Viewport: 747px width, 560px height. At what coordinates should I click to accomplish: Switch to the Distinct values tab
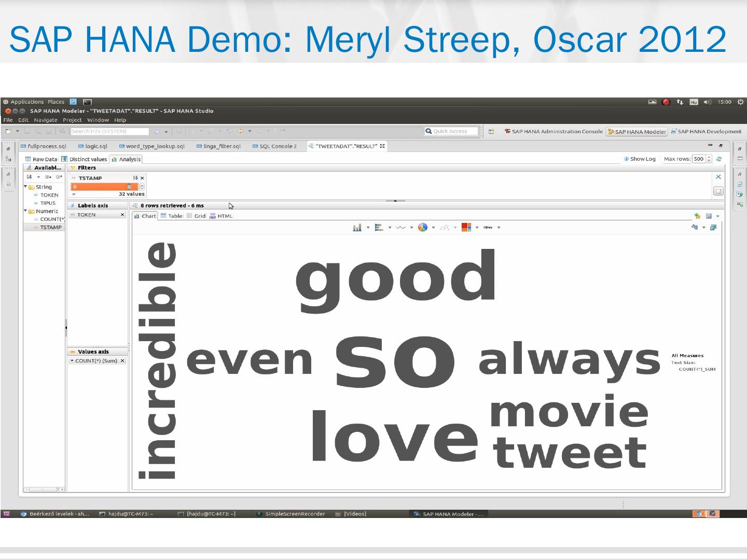84,159
